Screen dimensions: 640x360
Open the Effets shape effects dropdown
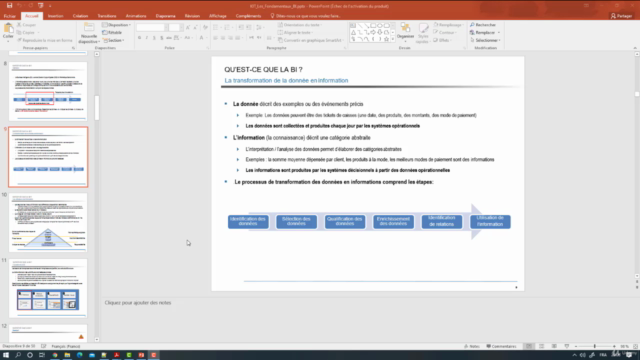(442, 40)
